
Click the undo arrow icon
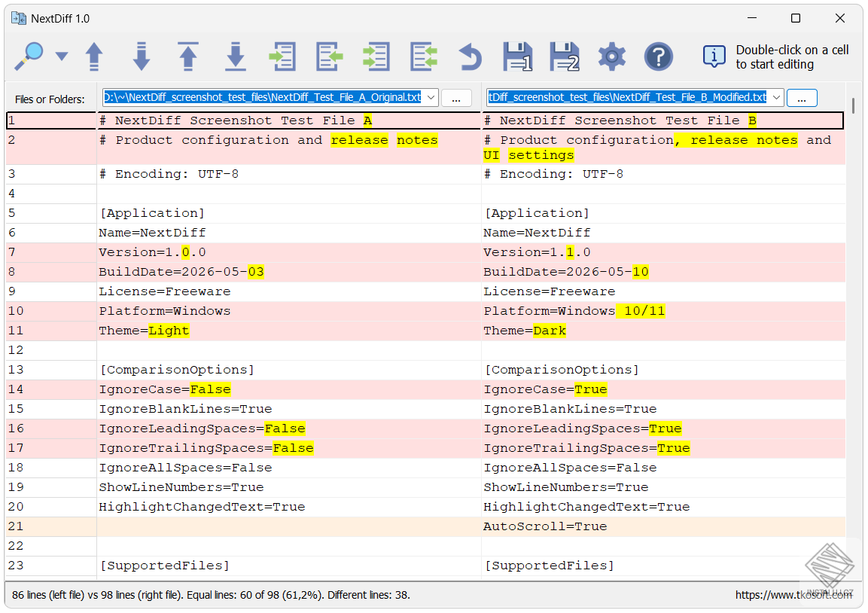pos(471,56)
